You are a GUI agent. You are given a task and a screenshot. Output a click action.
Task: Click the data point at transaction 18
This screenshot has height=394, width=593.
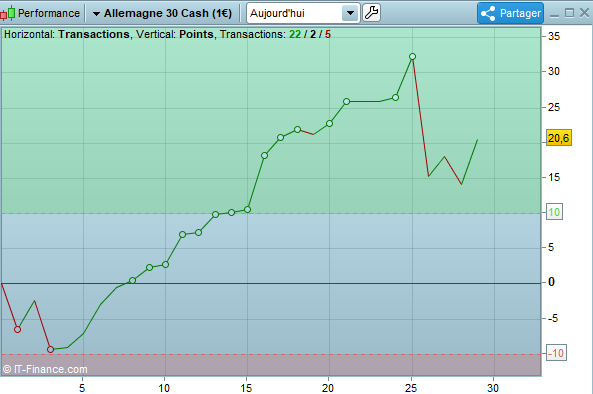(x=297, y=130)
